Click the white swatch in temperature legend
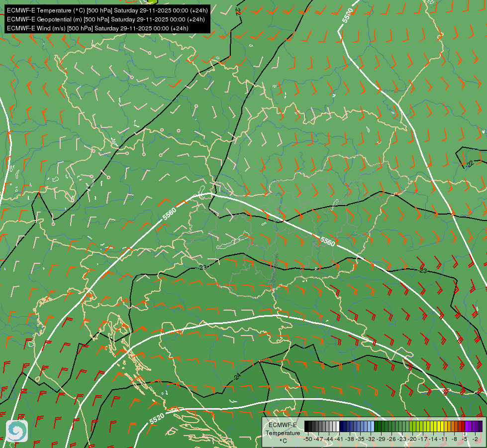This screenshot has height=448, width=487. tap(338, 426)
